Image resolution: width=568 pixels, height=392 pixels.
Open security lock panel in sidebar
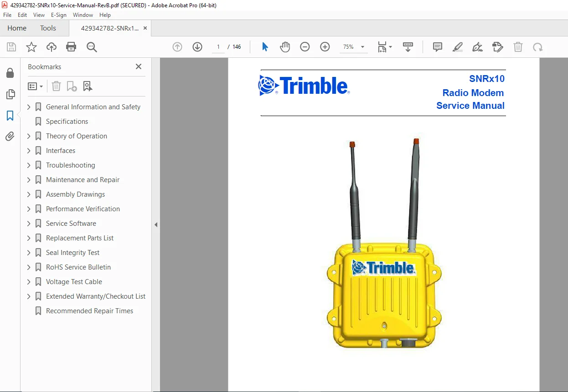tap(10, 73)
